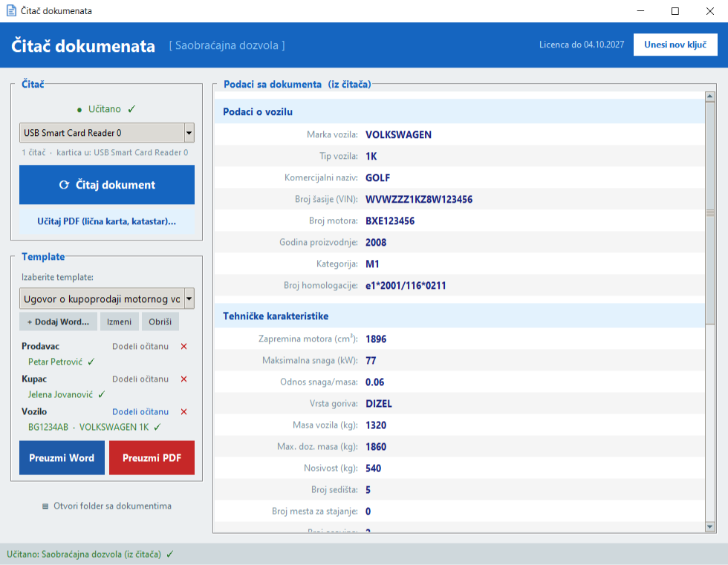The width and height of the screenshot is (728, 565).
Task: Add a Word template via Dodaj Word
Action: point(58,322)
